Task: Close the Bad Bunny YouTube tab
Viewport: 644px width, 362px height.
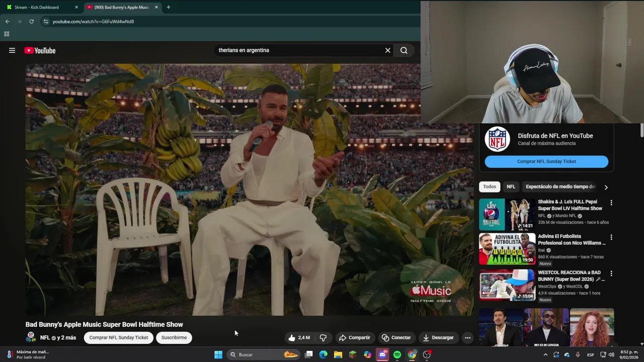Action: click(156, 7)
